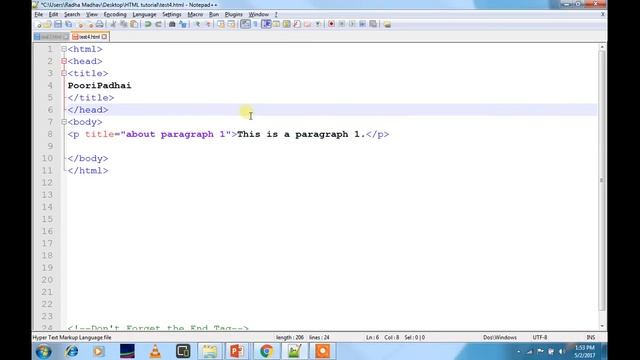The width and height of the screenshot is (640, 360).
Task: Create a new document with the New toolbar icon
Action: [x=39, y=24]
